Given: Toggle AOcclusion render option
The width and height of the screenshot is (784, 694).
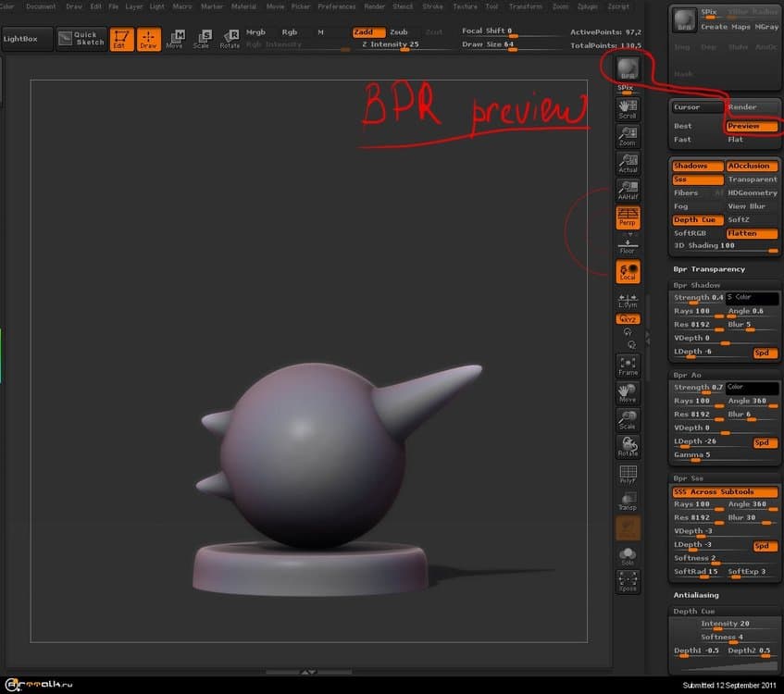Looking at the screenshot, I should click(752, 166).
